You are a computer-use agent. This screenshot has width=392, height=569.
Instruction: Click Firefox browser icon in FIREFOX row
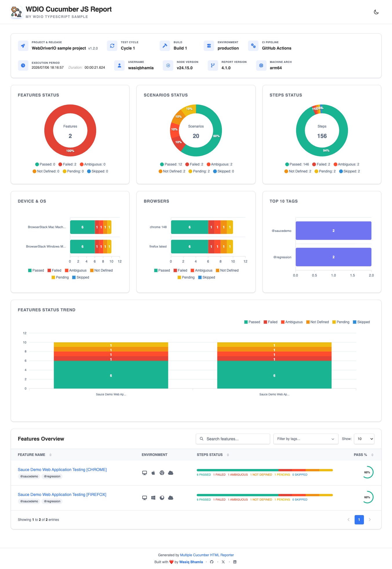pos(162,498)
